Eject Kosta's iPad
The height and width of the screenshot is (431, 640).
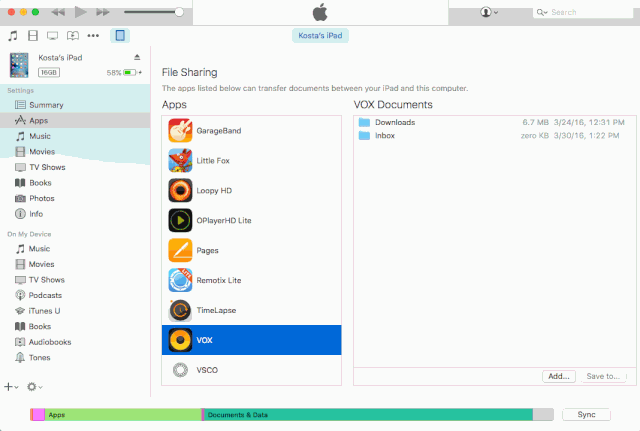[137, 57]
